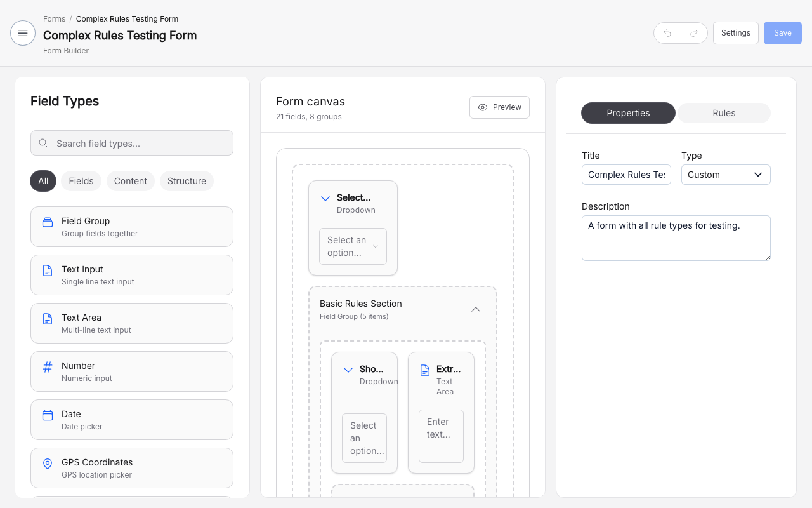This screenshot has height=508, width=812.
Task: Filter field types by Fields
Action: (81, 181)
